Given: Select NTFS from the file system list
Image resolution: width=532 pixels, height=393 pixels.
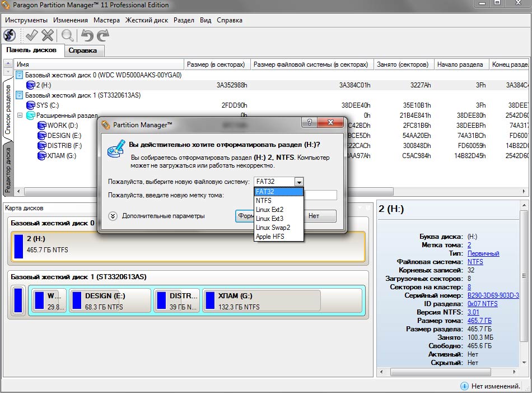Looking at the screenshot, I should 264,200.
